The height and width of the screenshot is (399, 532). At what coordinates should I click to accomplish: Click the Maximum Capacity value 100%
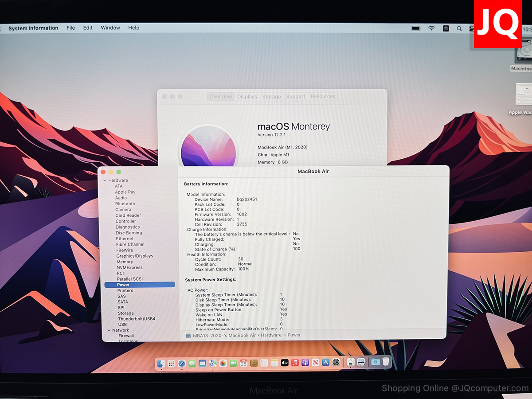[x=243, y=269]
